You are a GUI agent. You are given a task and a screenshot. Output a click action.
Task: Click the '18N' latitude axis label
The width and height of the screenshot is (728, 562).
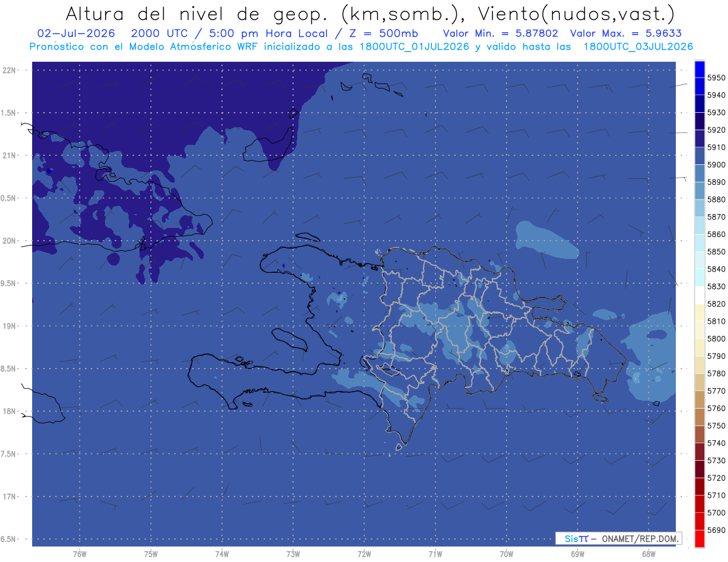click(9, 411)
